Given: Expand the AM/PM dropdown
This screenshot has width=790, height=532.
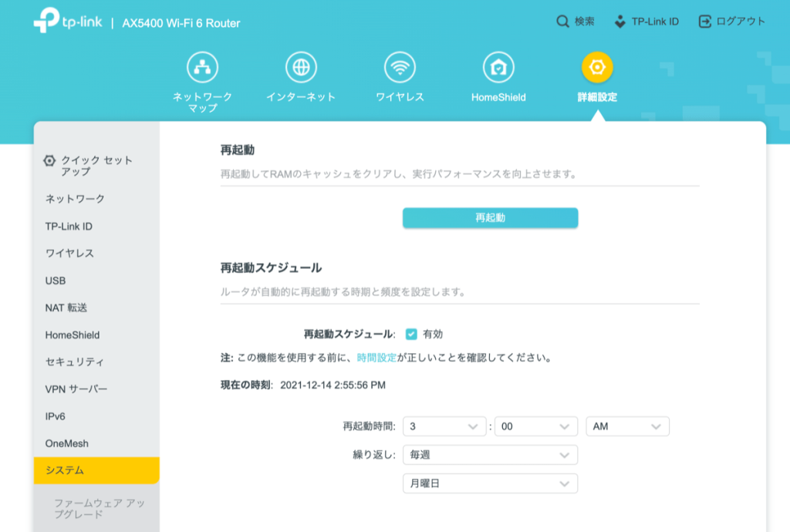Looking at the screenshot, I should click(627, 426).
